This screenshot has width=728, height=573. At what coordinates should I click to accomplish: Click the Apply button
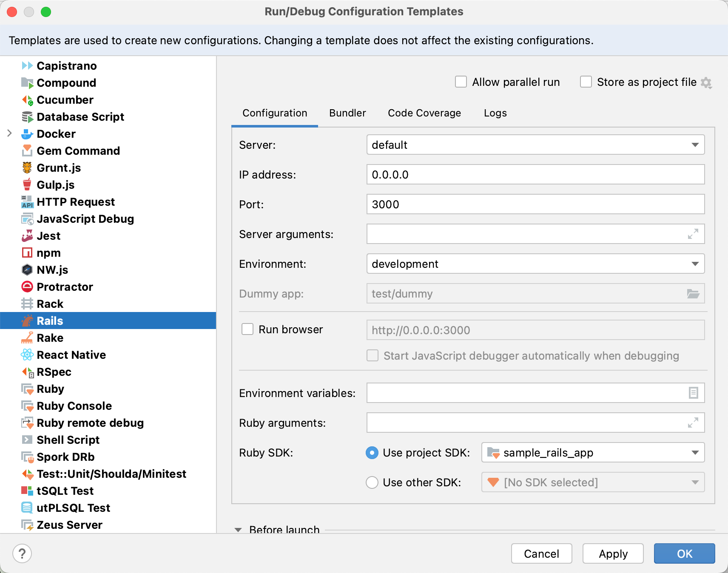613,553
